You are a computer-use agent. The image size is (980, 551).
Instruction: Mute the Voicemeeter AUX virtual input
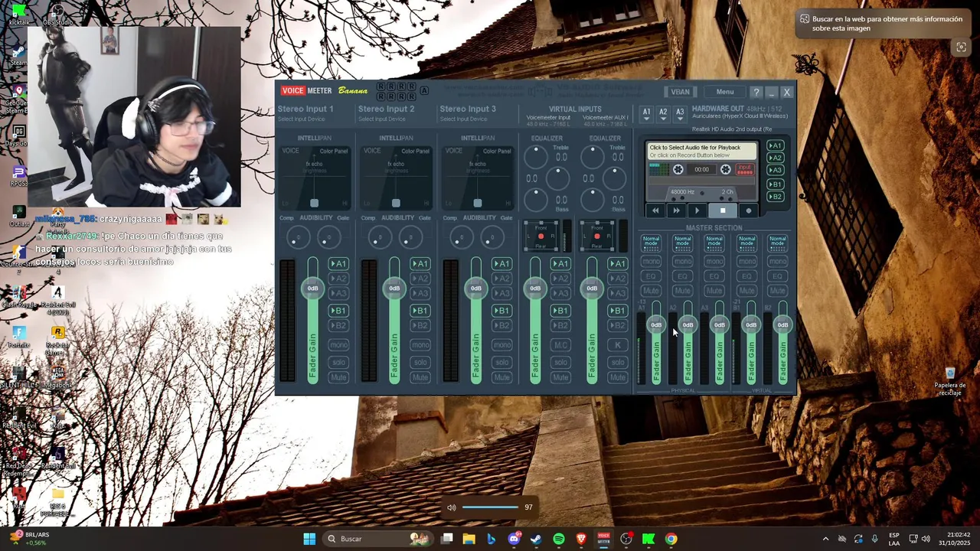click(617, 377)
